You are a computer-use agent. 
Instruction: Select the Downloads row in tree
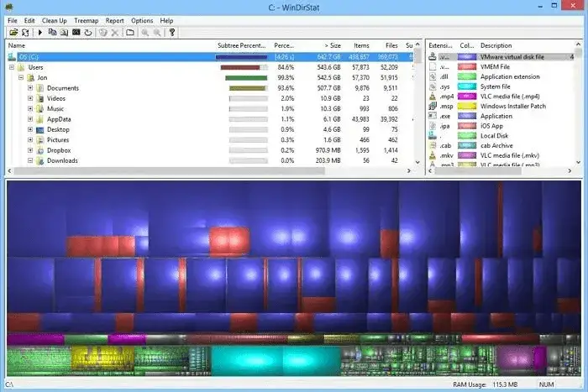[x=210, y=160]
